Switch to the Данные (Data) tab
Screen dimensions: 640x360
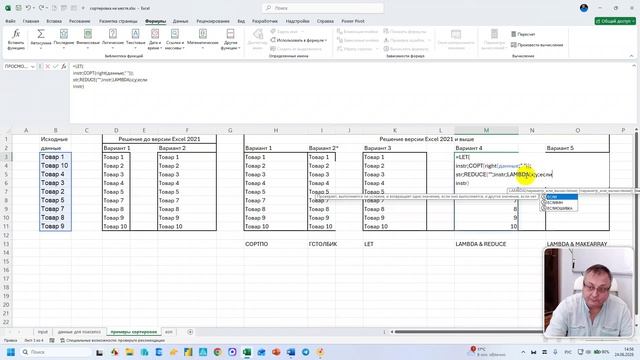pos(180,21)
